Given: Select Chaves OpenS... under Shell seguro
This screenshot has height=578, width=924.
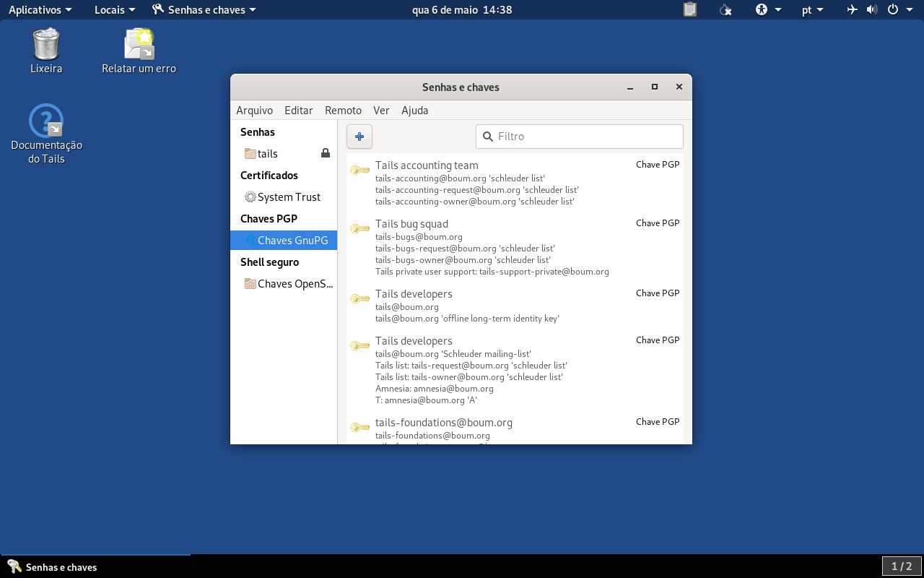Looking at the screenshot, I should pos(284,284).
